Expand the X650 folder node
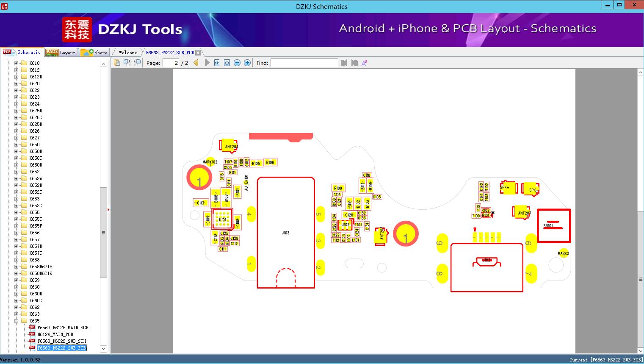This screenshot has height=364, width=644. click(16, 144)
